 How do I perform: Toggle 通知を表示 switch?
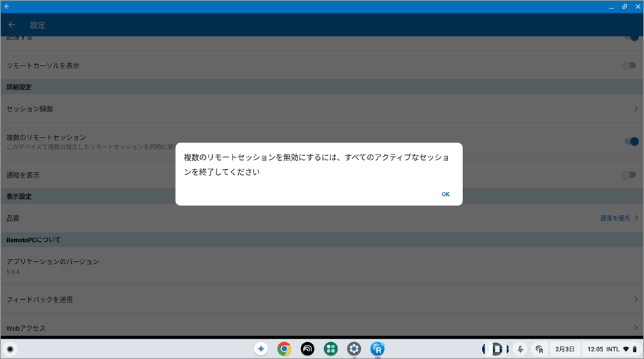[x=628, y=175]
